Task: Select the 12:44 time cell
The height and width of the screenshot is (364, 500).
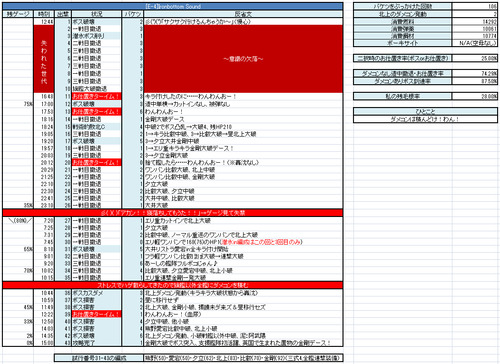Action: (44, 22)
